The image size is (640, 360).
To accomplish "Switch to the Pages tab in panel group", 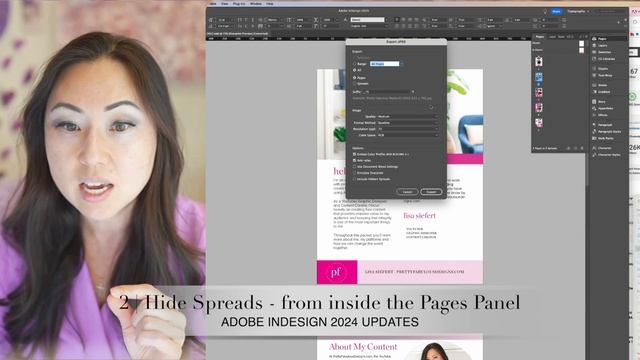I will click(540, 37).
